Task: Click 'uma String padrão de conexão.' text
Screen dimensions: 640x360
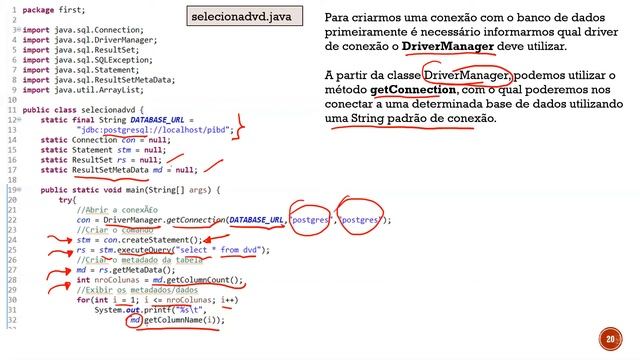Action: [x=411, y=118]
